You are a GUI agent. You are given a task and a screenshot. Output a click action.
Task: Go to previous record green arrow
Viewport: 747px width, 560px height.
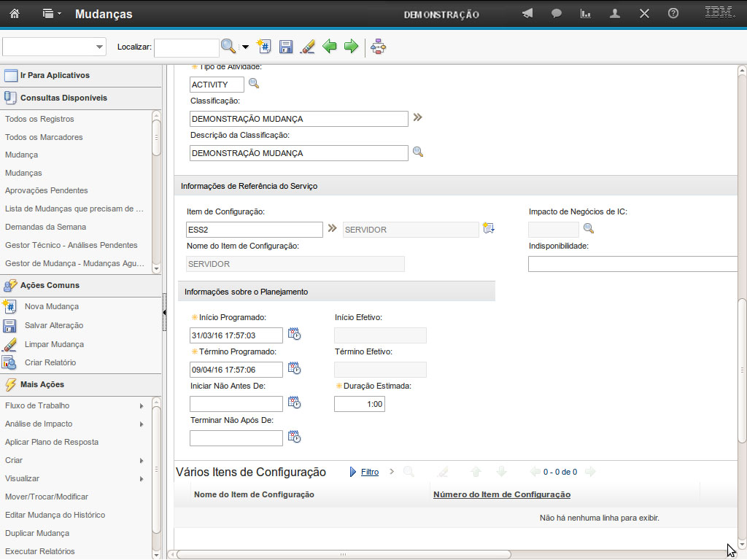(x=330, y=47)
